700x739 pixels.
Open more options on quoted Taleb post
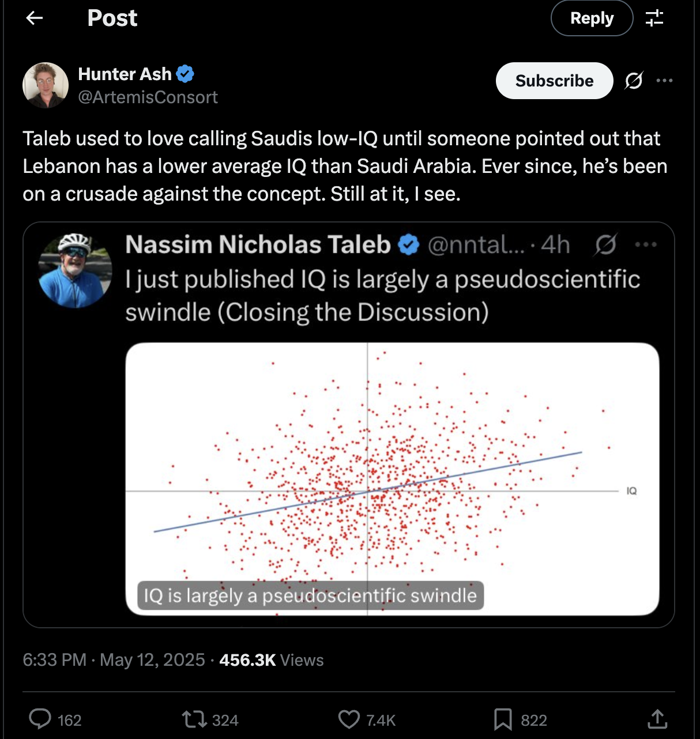click(x=646, y=245)
